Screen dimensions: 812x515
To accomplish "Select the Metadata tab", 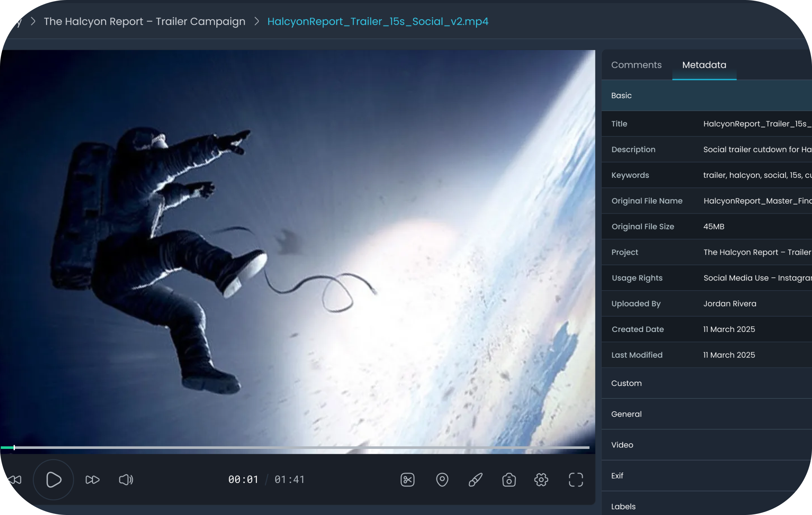I will [x=704, y=65].
